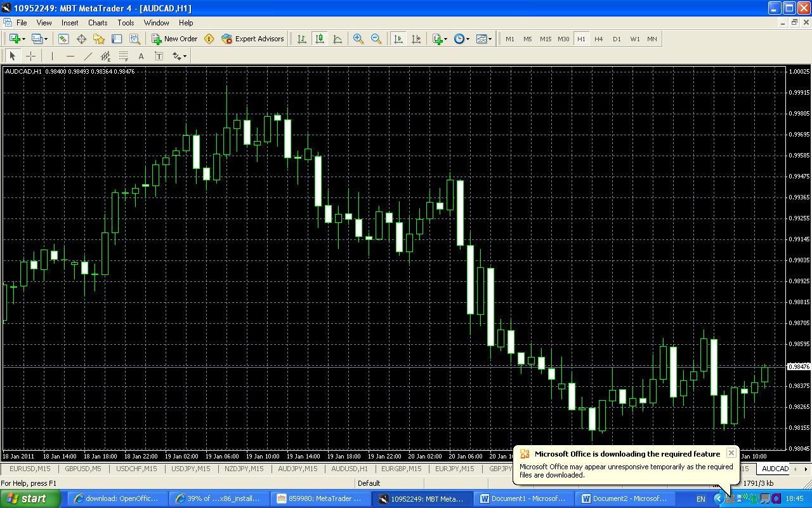
Task: Select the cursor arrow tool
Action: point(12,56)
